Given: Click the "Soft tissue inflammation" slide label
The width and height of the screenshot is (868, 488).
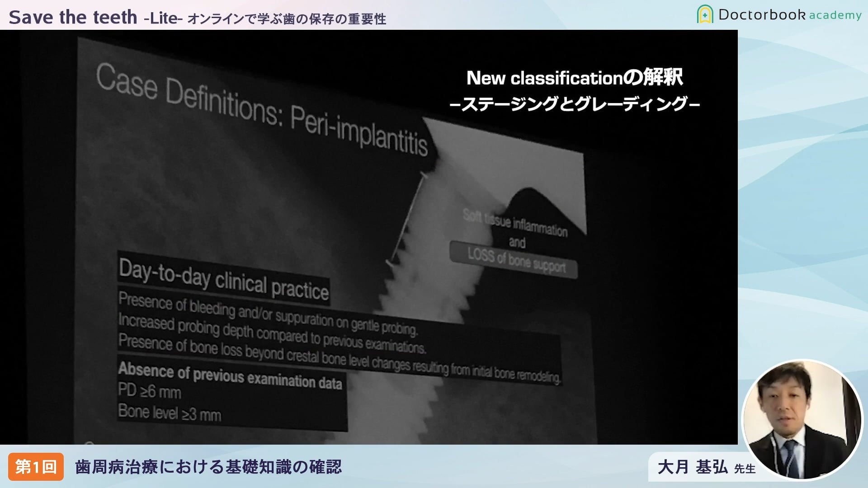Looking at the screenshot, I should pyautogui.click(x=515, y=223).
